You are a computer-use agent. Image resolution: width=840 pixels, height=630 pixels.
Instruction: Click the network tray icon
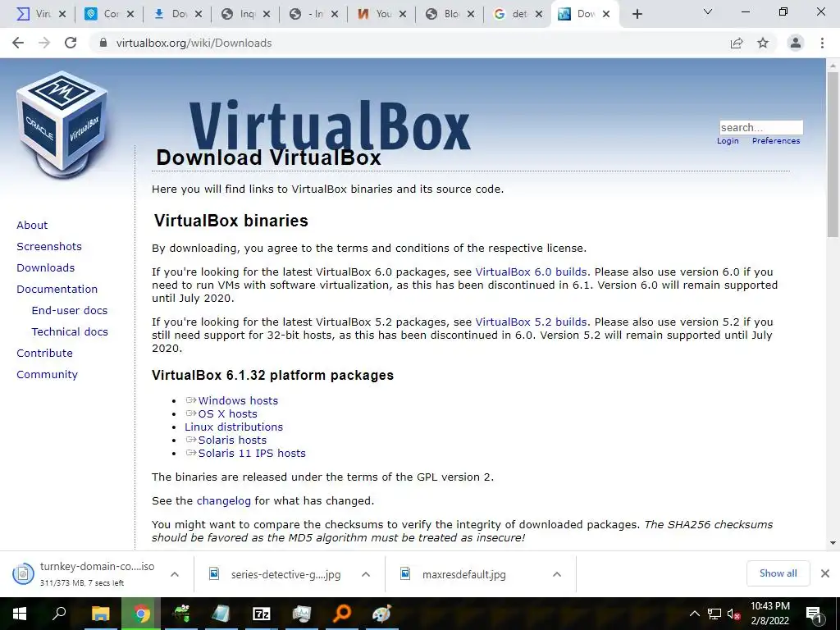(714, 614)
